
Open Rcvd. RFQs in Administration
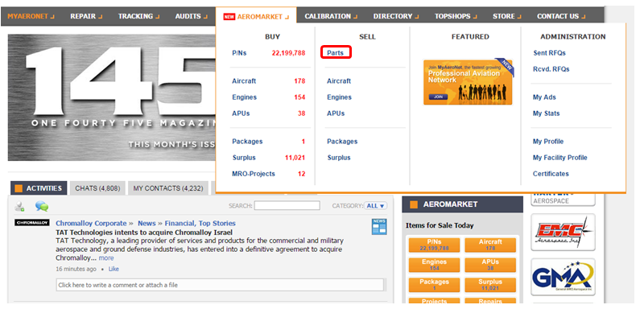point(551,69)
